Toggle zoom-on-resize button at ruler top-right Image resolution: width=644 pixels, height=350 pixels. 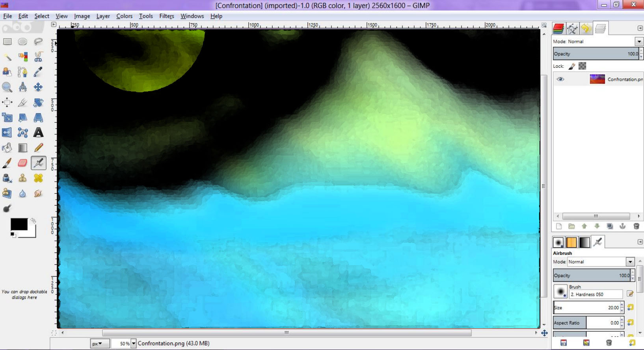coord(544,25)
